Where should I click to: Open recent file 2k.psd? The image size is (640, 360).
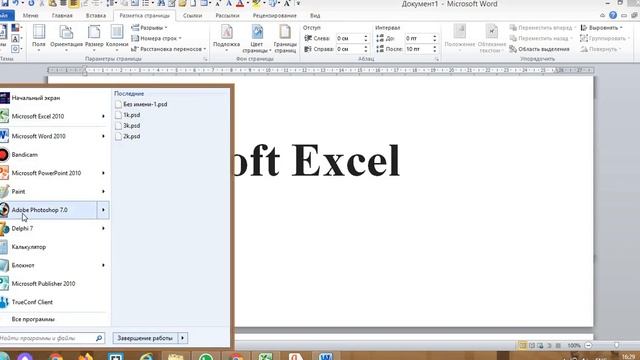coord(128,136)
